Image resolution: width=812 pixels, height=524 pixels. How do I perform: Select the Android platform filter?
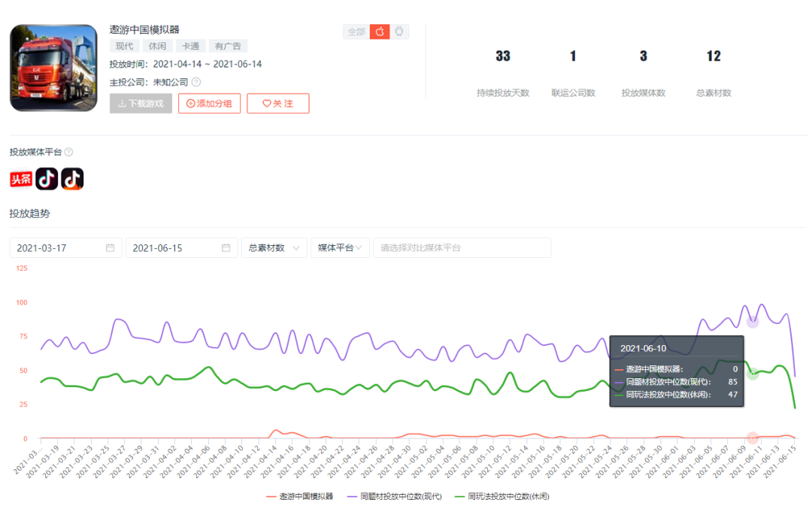399,32
